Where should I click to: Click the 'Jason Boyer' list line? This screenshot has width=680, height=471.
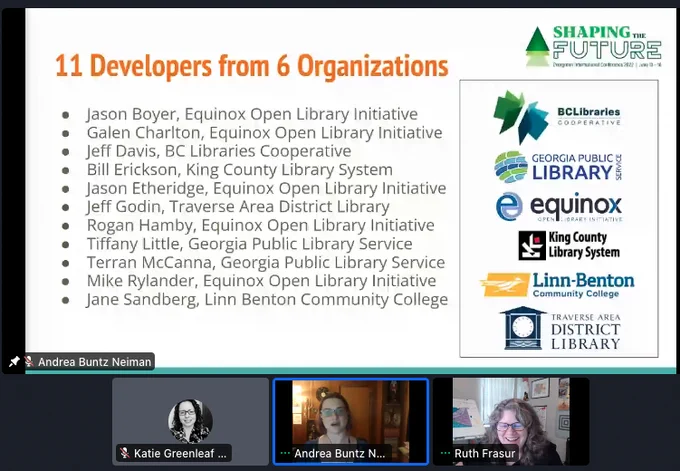click(x=252, y=114)
